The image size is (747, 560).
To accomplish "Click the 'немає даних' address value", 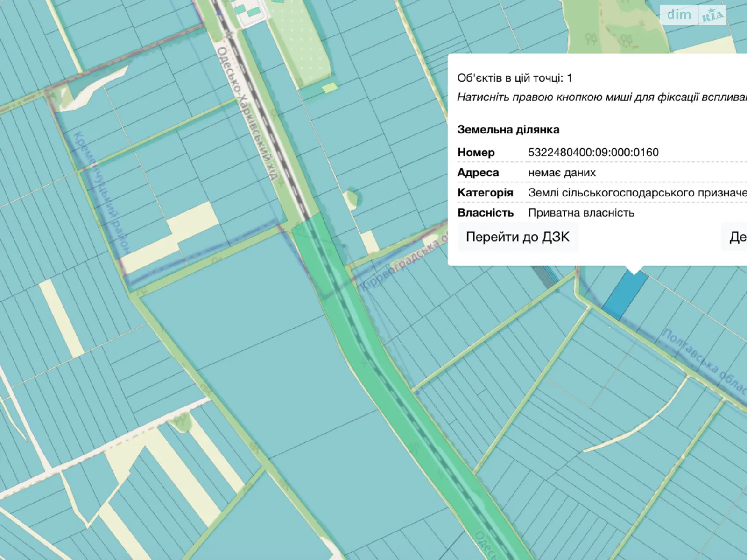I will [x=562, y=173].
